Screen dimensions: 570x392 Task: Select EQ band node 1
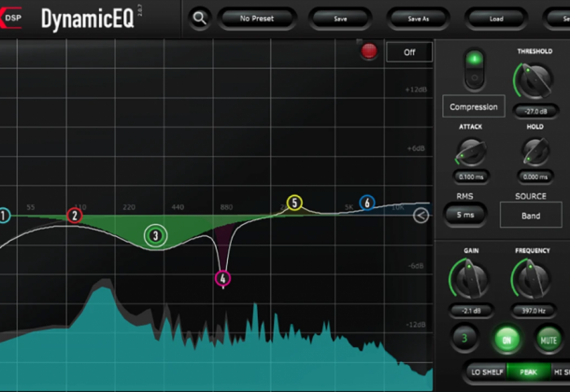point(4,216)
